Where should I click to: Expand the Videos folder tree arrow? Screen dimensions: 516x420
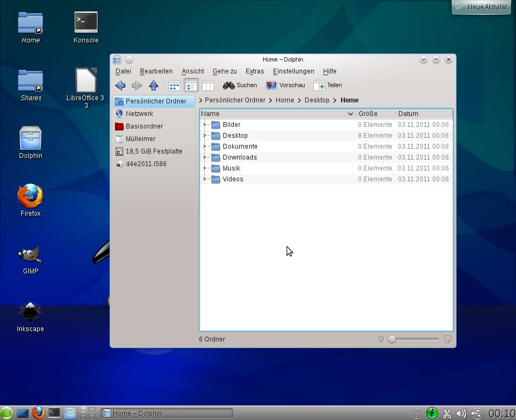[x=204, y=179]
